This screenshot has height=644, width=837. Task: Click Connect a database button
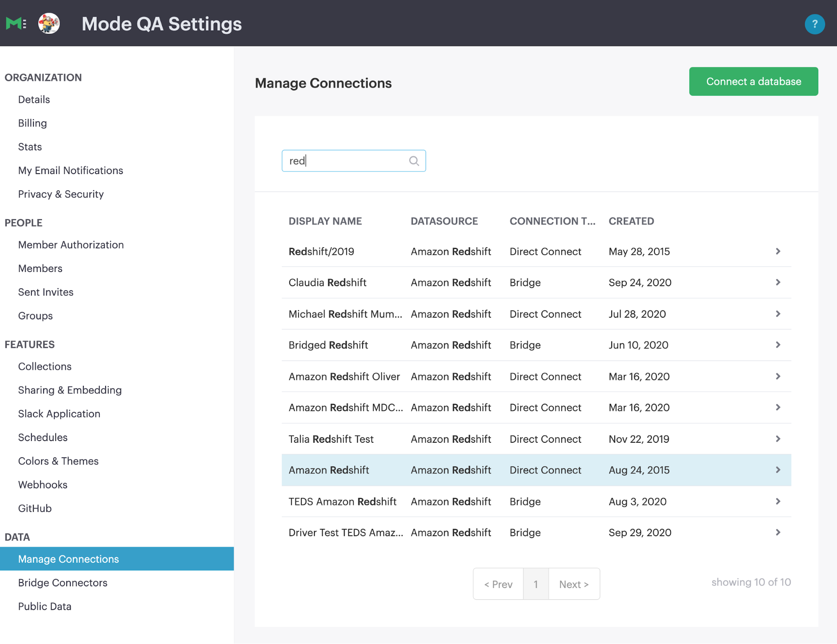pos(754,82)
